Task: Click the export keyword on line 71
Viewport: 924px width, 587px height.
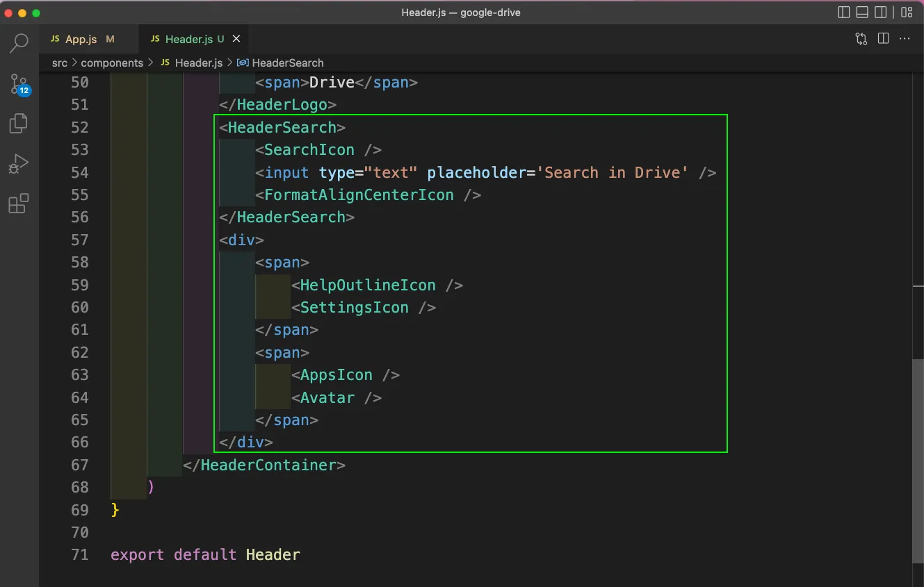Action: 138,554
